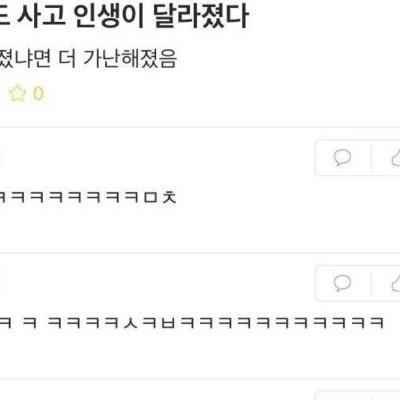Click the yellow star scrap icon
This screenshot has height=400, width=400.
17,93
